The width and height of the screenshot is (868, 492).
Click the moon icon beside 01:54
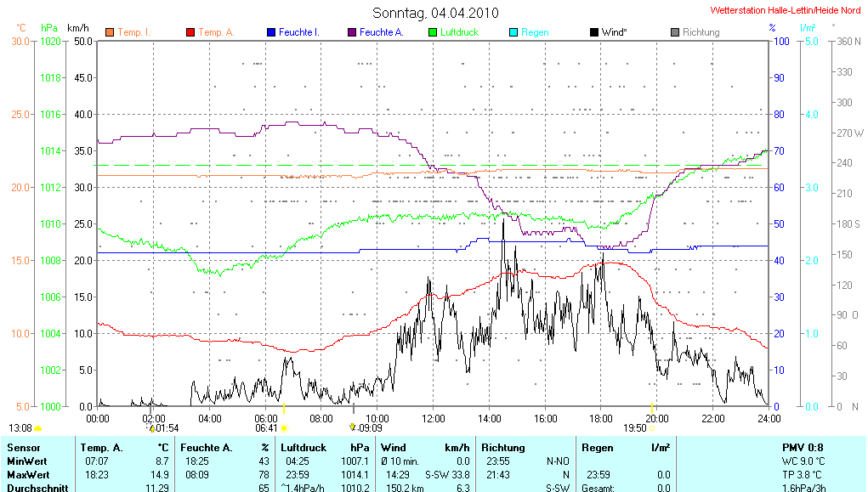pyautogui.click(x=151, y=428)
